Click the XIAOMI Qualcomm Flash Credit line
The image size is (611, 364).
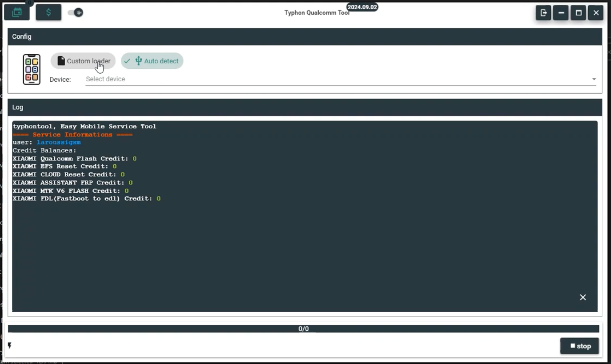click(75, 158)
